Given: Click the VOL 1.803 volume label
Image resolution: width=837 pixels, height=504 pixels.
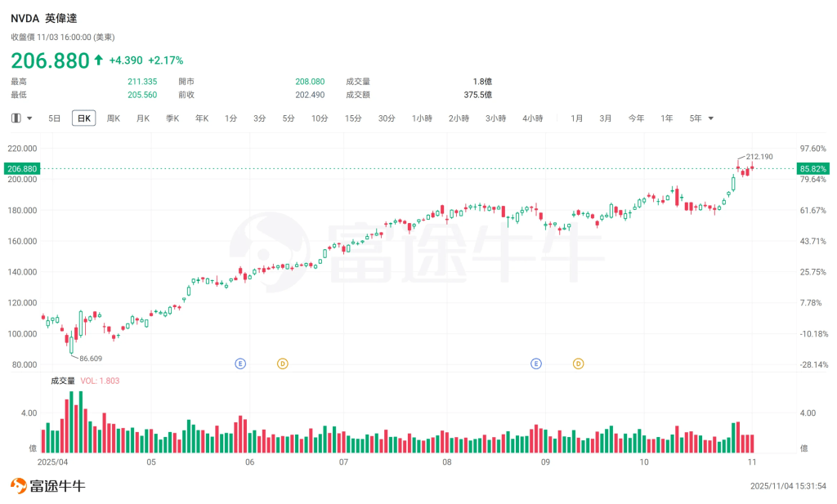Looking at the screenshot, I should coord(98,380).
